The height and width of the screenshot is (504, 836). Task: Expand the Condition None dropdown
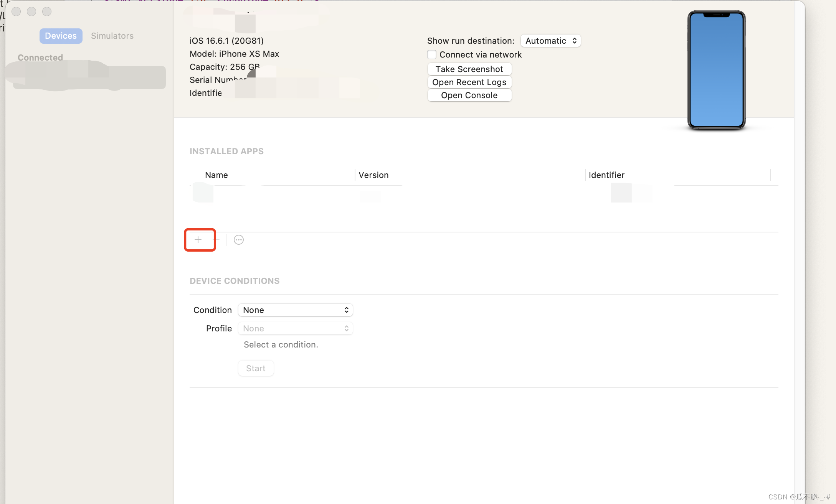[x=295, y=310]
